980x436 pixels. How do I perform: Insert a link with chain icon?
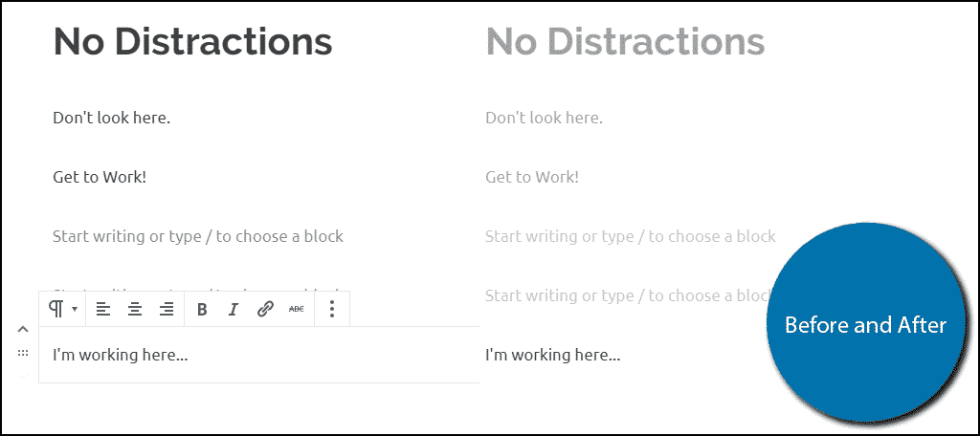point(266,309)
